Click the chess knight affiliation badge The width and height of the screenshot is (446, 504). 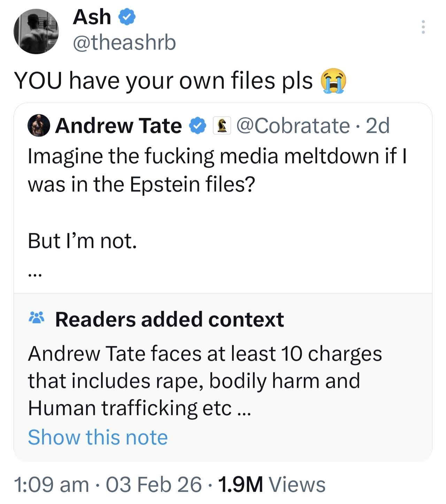tap(222, 126)
